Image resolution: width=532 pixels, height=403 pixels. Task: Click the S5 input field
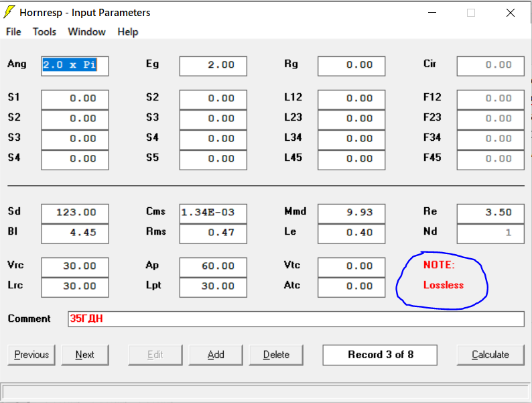[213, 160]
